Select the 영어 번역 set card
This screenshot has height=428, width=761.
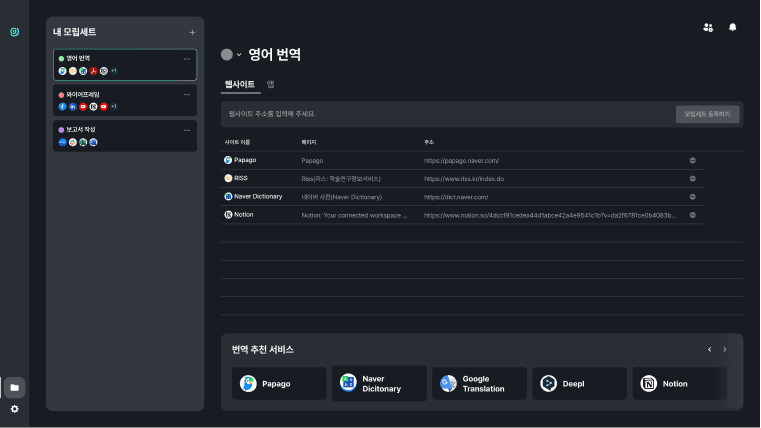click(x=125, y=65)
